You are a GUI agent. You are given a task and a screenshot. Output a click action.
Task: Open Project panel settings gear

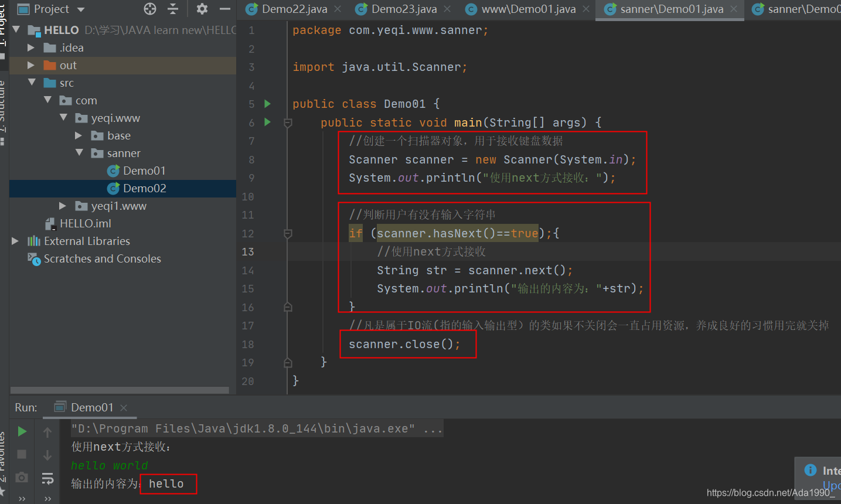coord(202,9)
